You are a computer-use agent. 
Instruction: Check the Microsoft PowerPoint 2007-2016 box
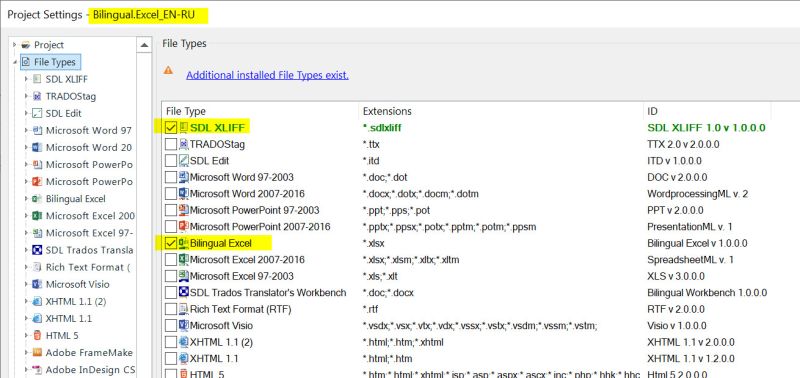point(171,226)
